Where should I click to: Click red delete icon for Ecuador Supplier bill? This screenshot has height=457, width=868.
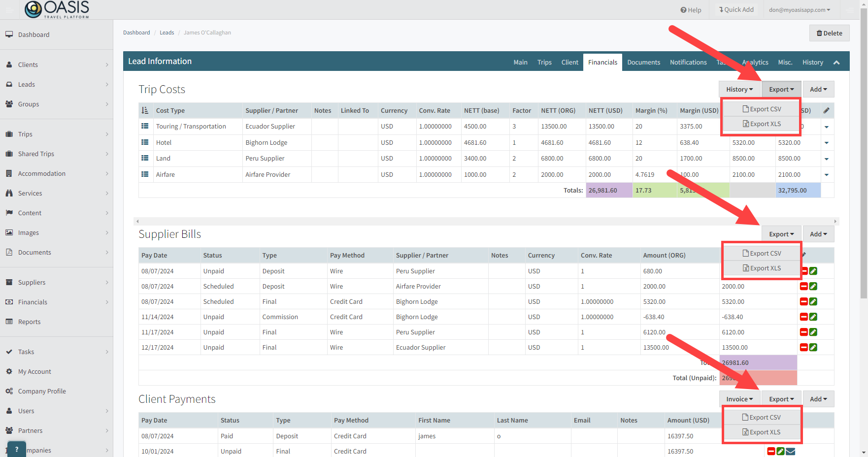point(804,347)
